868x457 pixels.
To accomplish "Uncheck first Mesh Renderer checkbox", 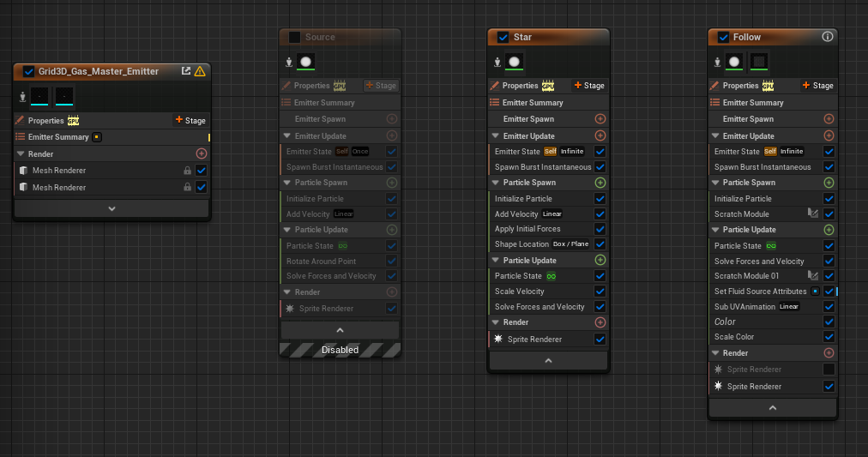I will [202, 171].
